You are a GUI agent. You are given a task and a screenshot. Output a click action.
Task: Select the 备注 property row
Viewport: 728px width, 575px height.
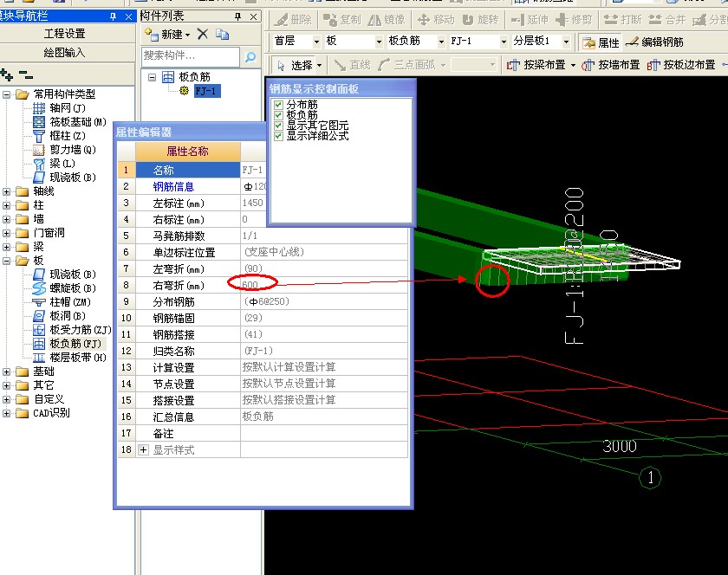pyautogui.click(x=263, y=434)
